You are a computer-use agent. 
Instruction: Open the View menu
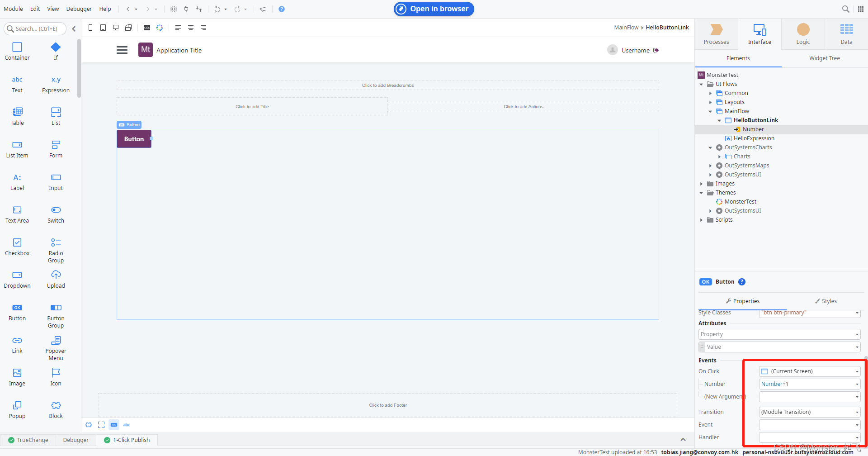pyautogui.click(x=53, y=9)
